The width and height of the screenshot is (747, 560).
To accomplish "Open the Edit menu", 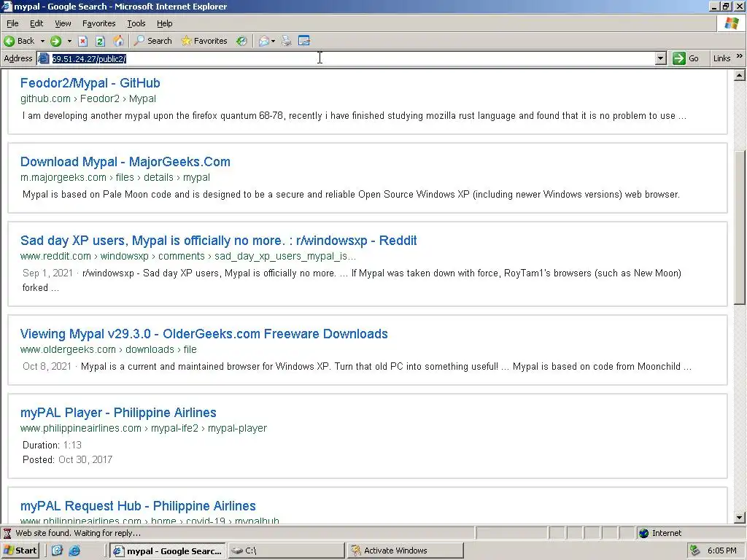I will [x=36, y=23].
